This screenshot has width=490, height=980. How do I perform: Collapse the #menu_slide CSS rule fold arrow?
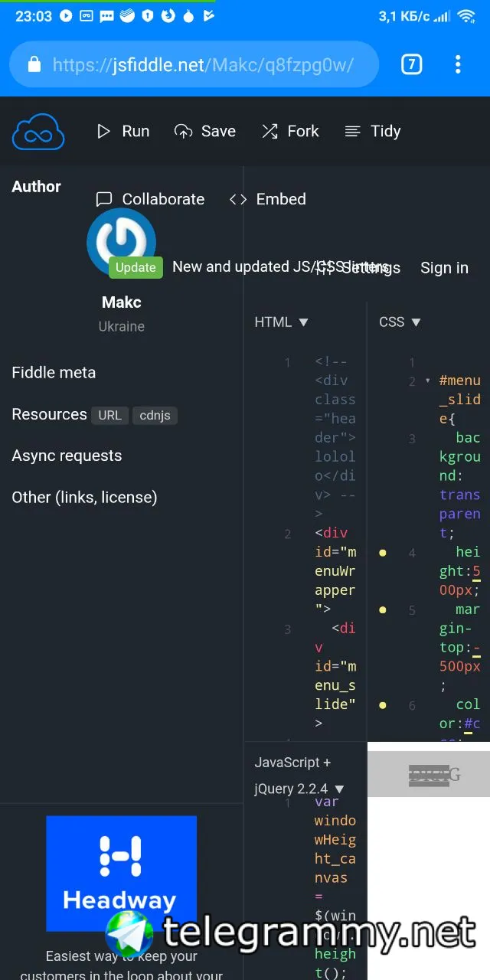427,380
